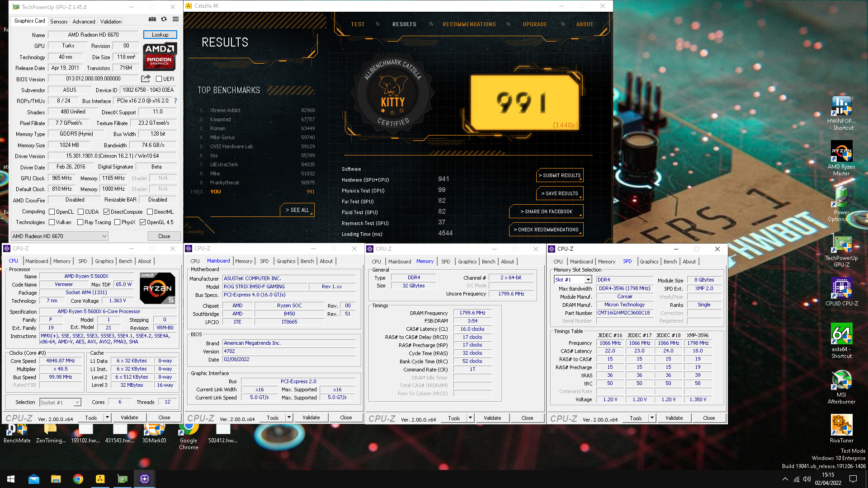Click Lookup button in GPU-Z

(x=160, y=35)
